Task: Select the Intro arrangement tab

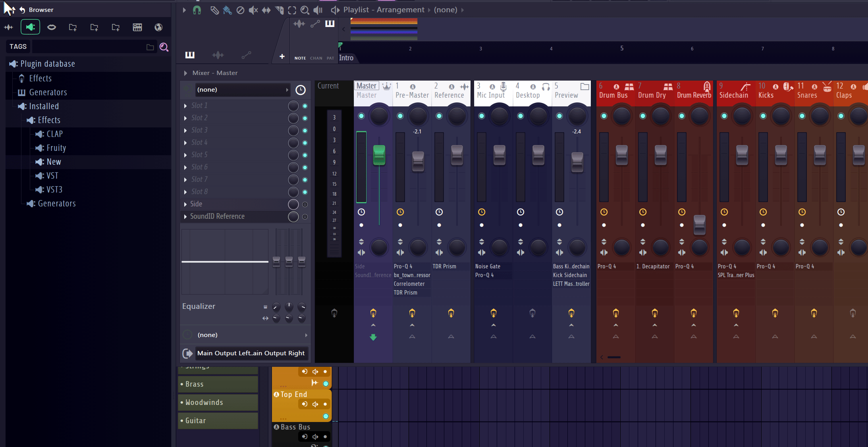Action: click(347, 58)
